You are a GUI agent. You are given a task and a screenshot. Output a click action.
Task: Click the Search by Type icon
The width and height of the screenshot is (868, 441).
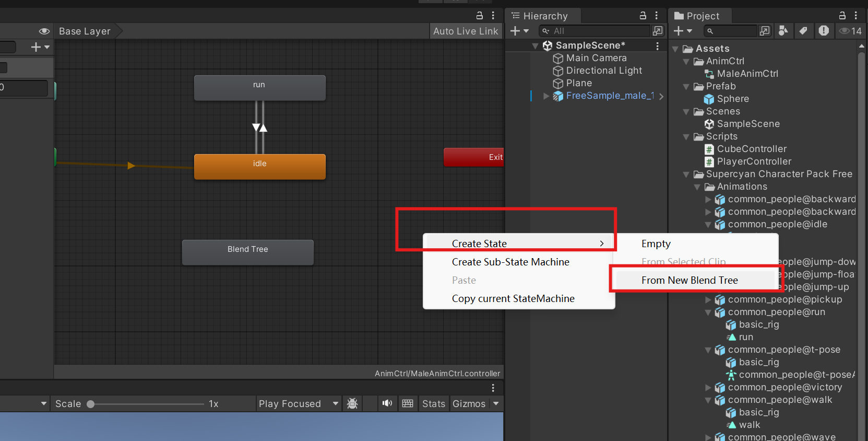(x=783, y=31)
